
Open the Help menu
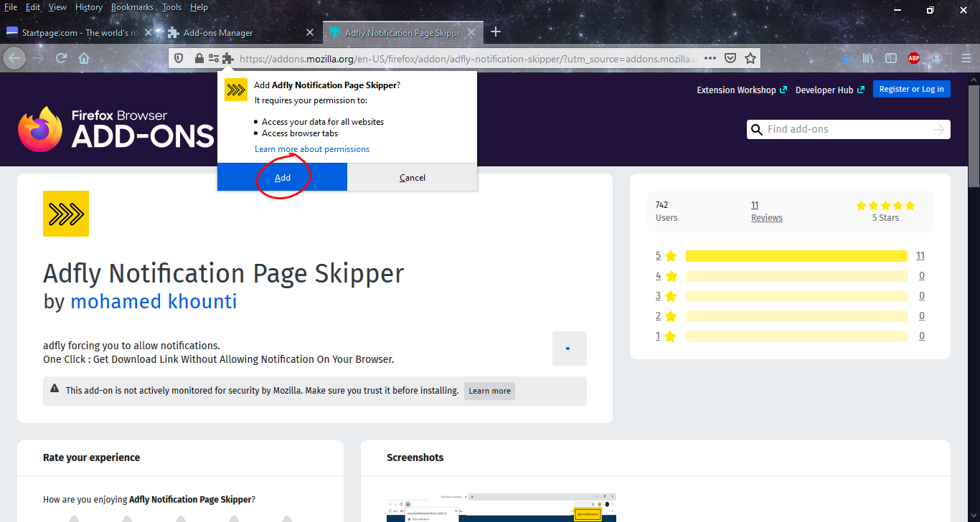point(199,7)
